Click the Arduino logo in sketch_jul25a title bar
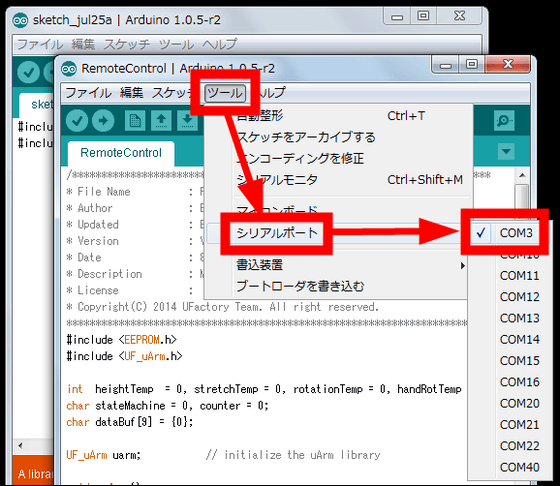 [x=20, y=20]
